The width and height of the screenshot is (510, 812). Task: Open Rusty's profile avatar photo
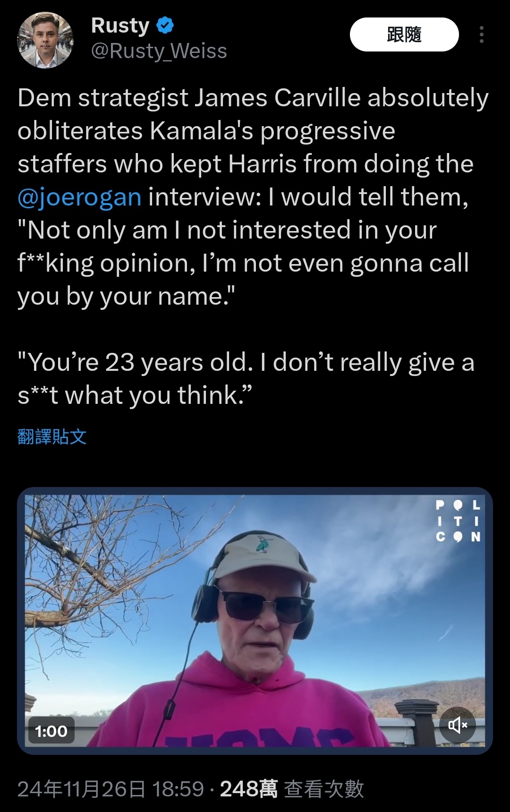tap(45, 40)
